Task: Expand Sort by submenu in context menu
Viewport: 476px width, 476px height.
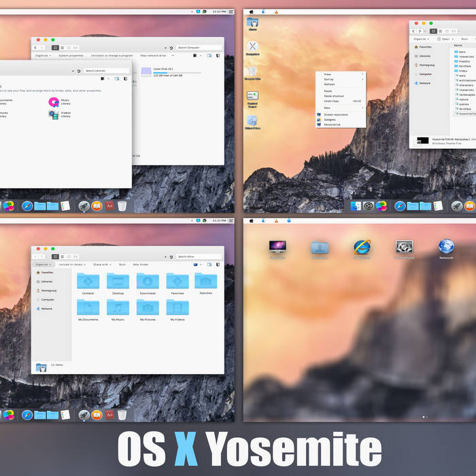Action: 341,80
